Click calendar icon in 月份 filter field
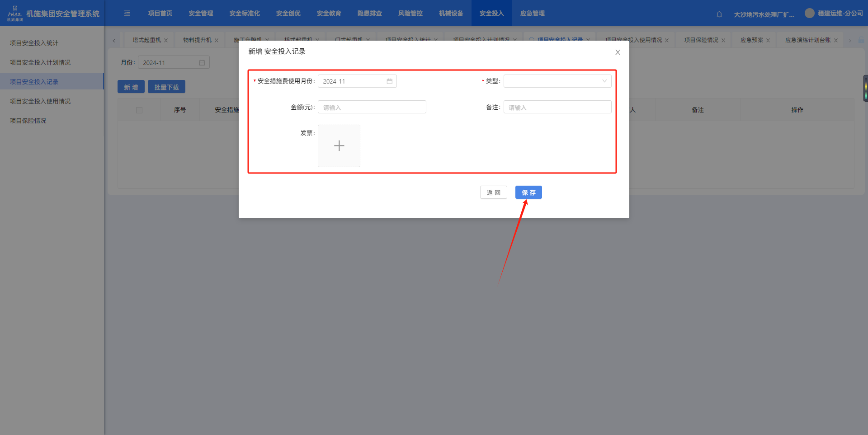 [x=202, y=63]
